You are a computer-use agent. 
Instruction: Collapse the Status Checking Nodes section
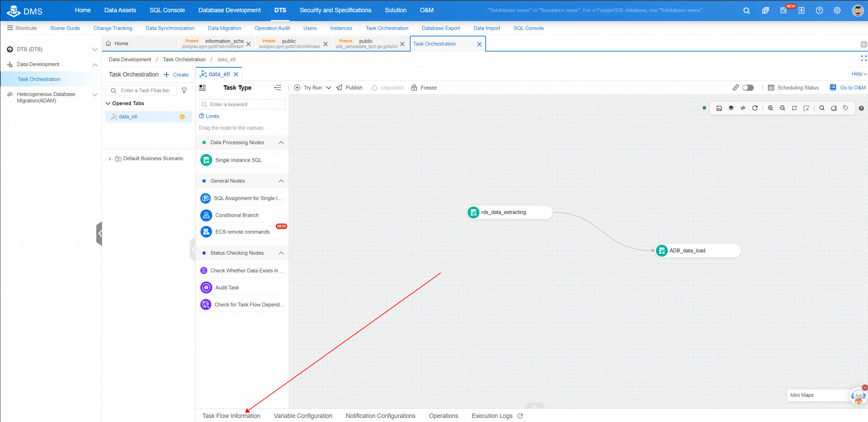(281, 253)
